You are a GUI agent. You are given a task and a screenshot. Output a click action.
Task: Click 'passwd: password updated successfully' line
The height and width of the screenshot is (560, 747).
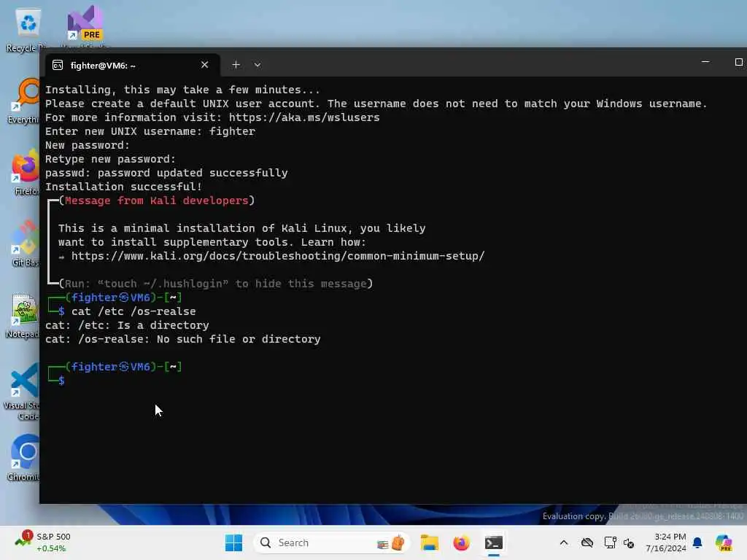(166, 173)
